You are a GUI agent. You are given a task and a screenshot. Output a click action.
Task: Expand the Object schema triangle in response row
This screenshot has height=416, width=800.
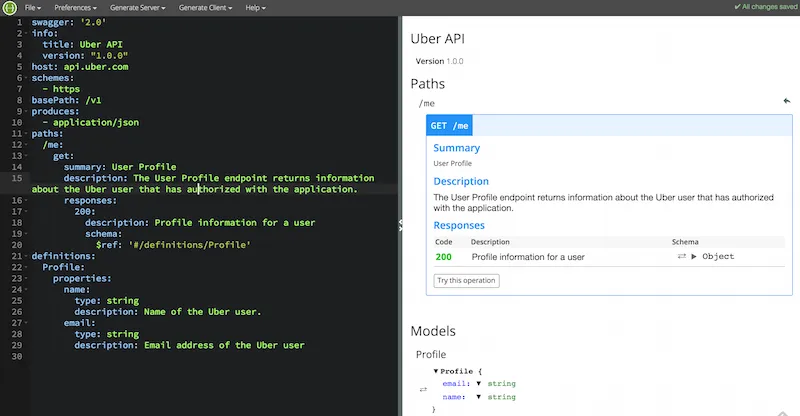[x=694, y=256]
